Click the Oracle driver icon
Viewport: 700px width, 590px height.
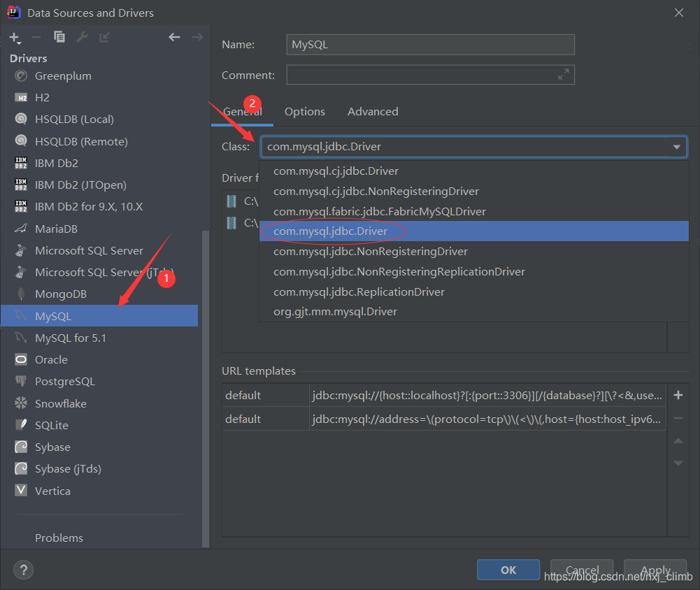[x=21, y=360]
